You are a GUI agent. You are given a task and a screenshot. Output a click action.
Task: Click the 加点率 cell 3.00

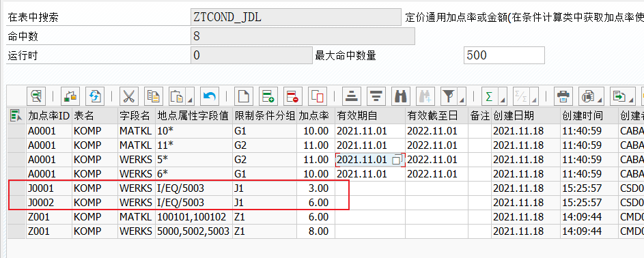pyautogui.click(x=316, y=188)
